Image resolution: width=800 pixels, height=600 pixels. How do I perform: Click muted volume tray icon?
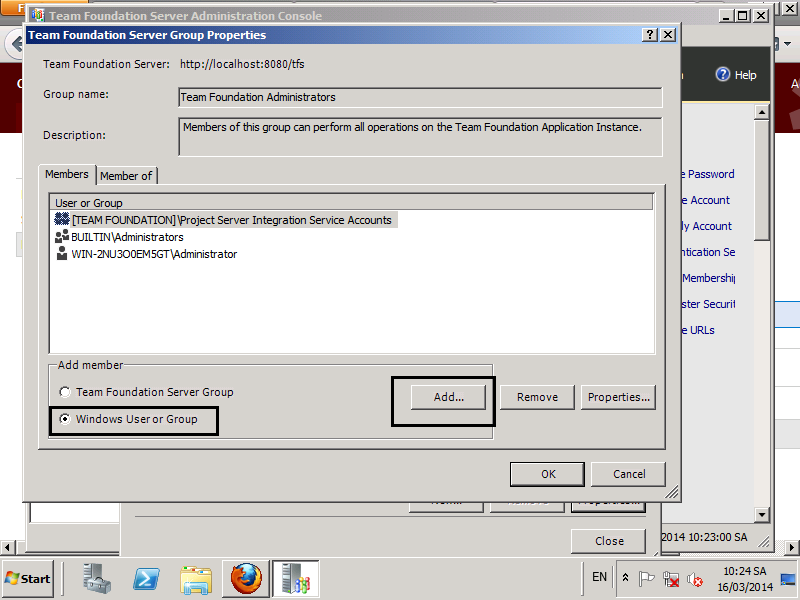694,579
